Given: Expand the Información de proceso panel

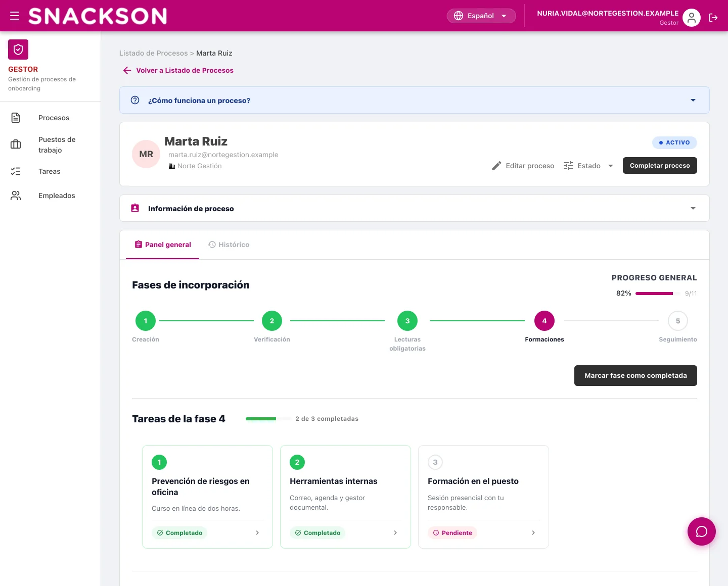Looking at the screenshot, I should click(415, 208).
